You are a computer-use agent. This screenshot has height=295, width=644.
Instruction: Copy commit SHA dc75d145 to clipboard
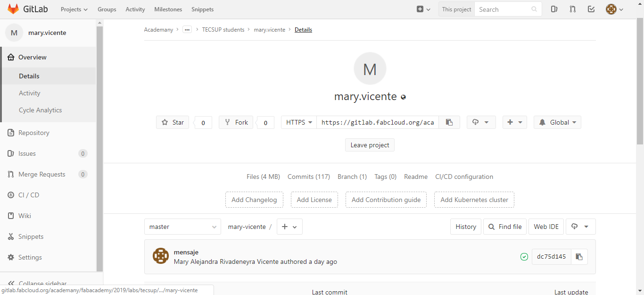[579, 257]
